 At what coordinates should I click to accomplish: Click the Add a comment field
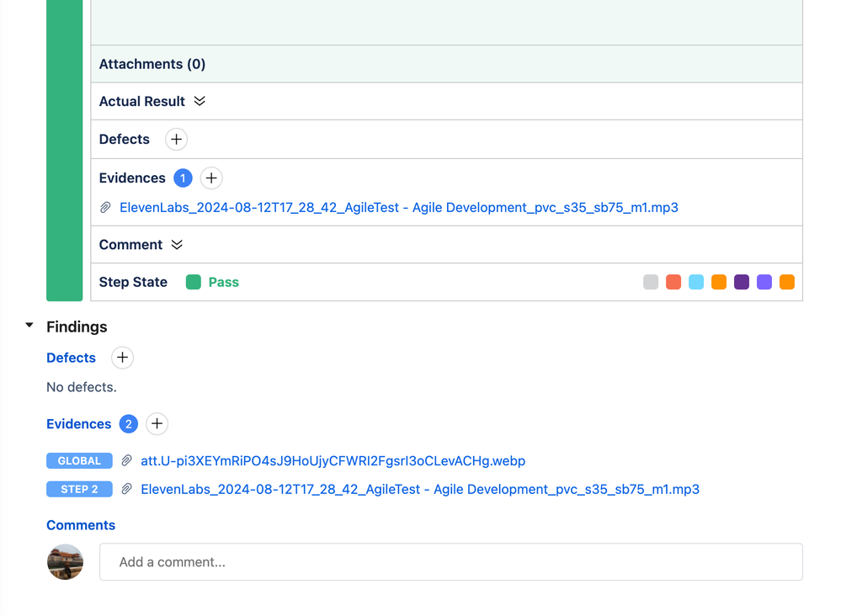pos(450,562)
